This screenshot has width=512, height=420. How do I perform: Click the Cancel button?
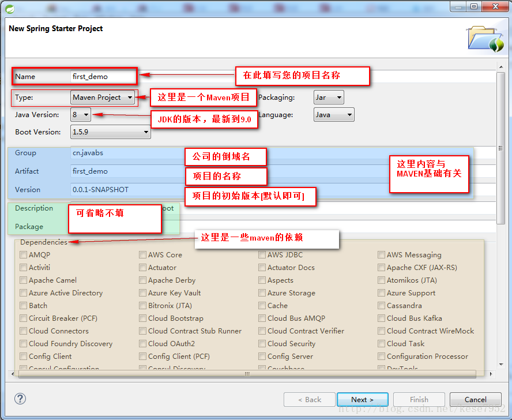476,399
